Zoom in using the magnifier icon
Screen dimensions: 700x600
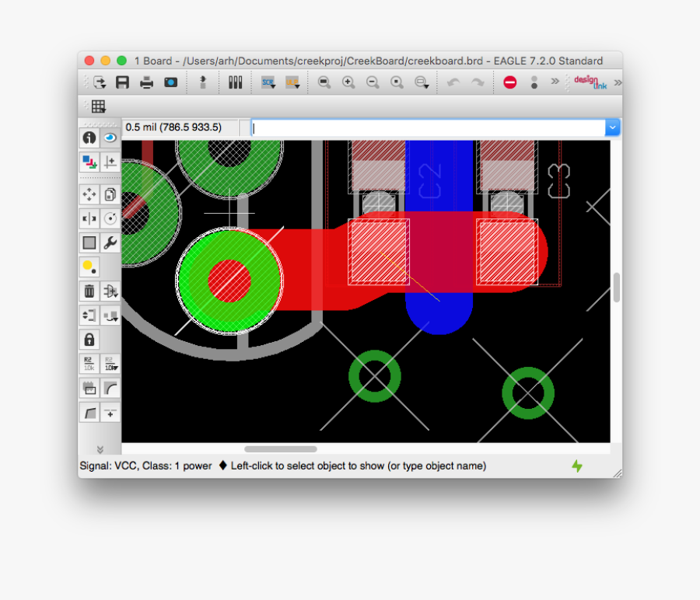tap(348, 82)
